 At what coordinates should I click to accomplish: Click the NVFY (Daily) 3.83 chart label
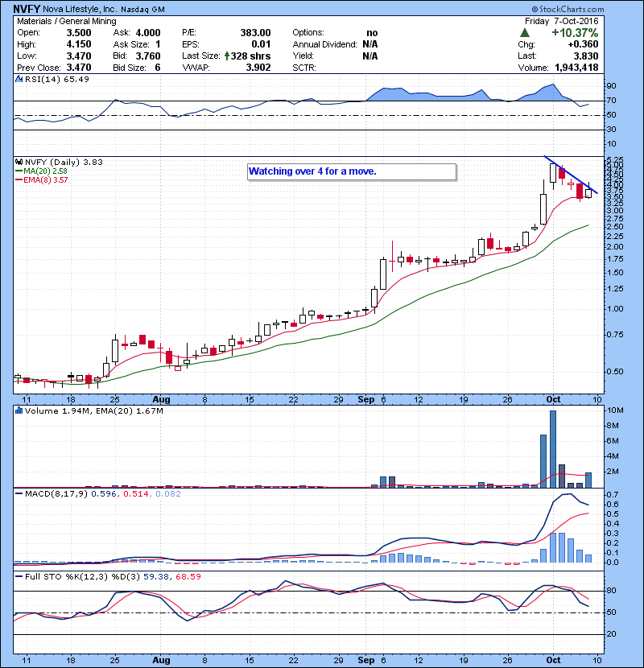tap(64, 162)
